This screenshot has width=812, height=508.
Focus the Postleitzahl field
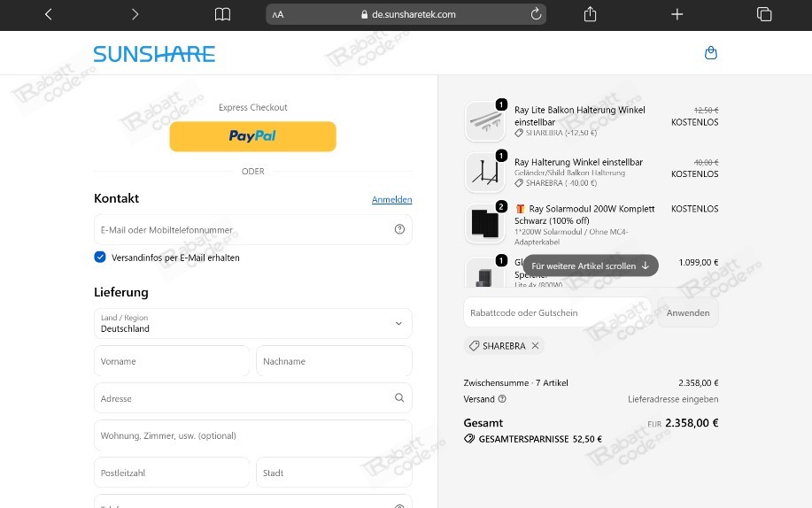[x=172, y=473]
